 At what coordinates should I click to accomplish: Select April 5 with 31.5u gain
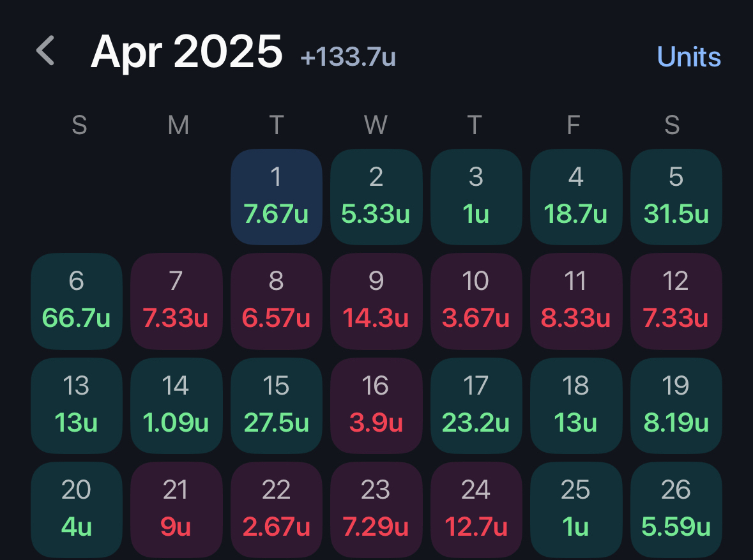click(676, 197)
